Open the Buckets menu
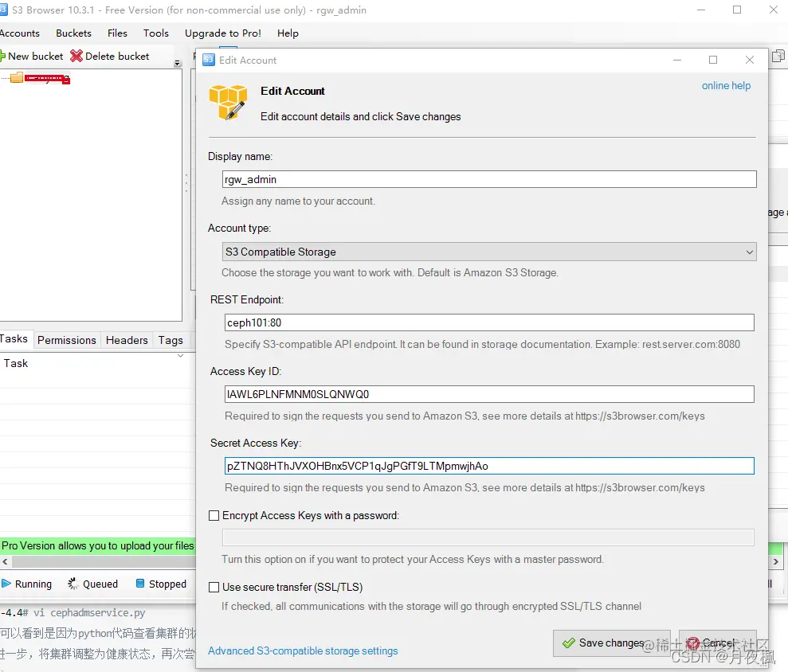The width and height of the screenshot is (788, 672). [x=73, y=33]
